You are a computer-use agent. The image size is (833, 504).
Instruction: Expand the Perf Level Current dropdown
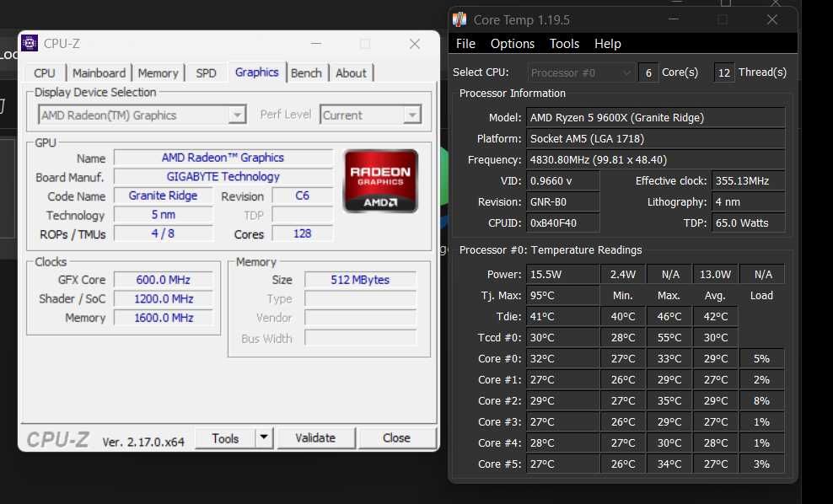click(x=411, y=115)
